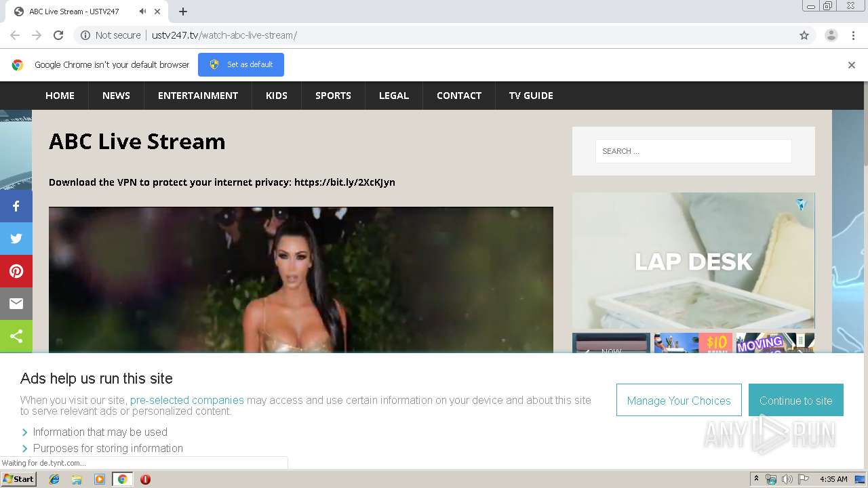Image resolution: width=868 pixels, height=488 pixels.
Task: Pin the page on Pinterest
Action: click(16, 271)
